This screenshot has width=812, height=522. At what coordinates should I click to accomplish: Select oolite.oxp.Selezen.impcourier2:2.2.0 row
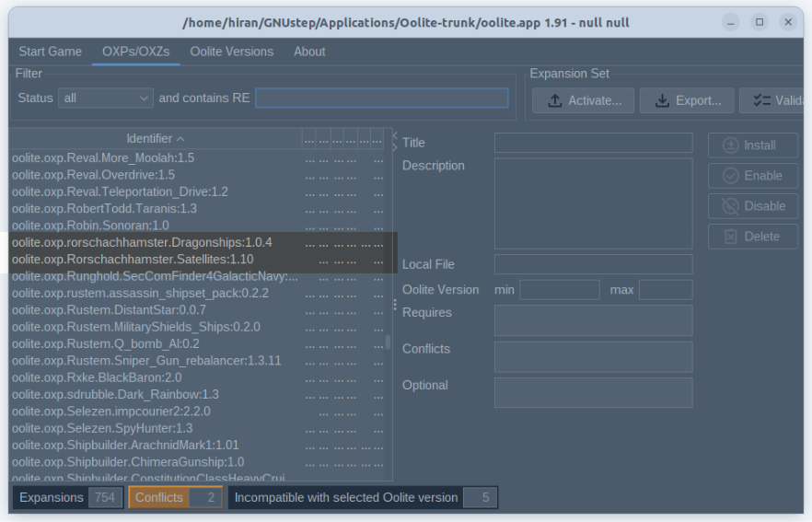point(197,412)
